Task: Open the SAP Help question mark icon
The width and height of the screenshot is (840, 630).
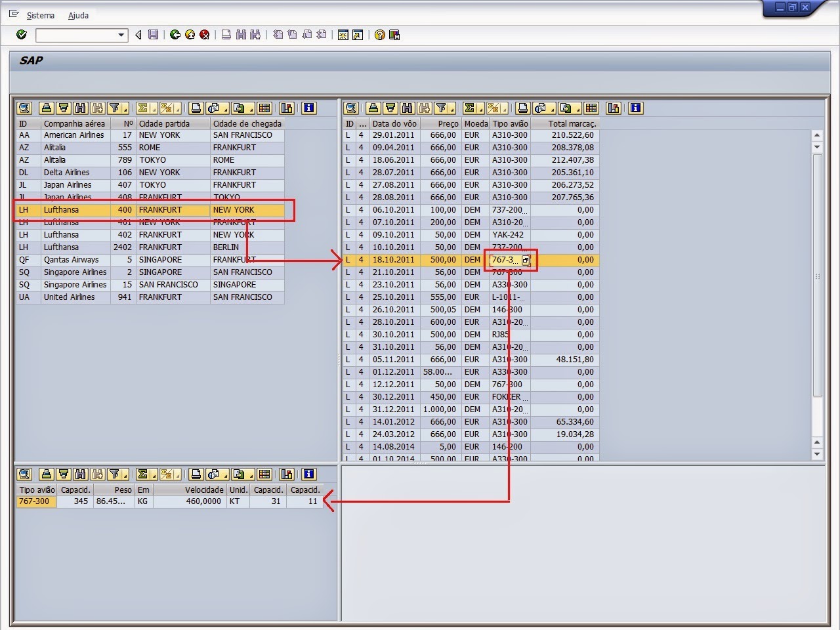Action: click(x=379, y=35)
